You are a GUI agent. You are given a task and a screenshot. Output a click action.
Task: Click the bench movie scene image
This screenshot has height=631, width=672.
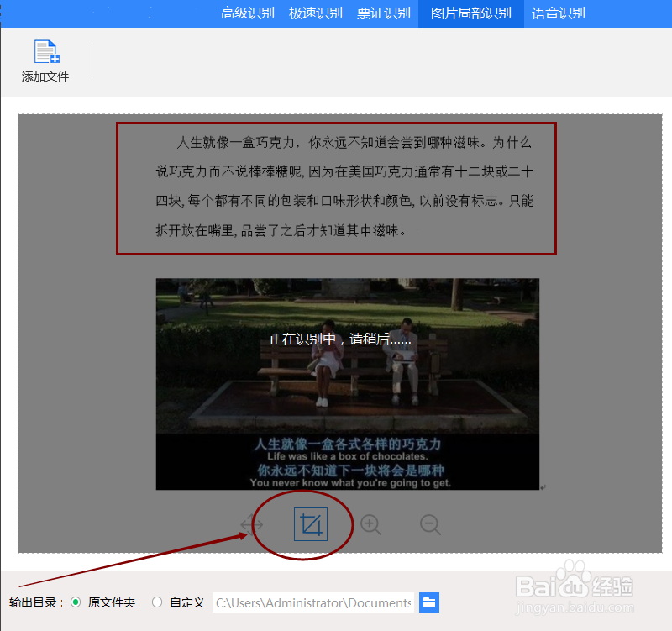tap(348, 384)
